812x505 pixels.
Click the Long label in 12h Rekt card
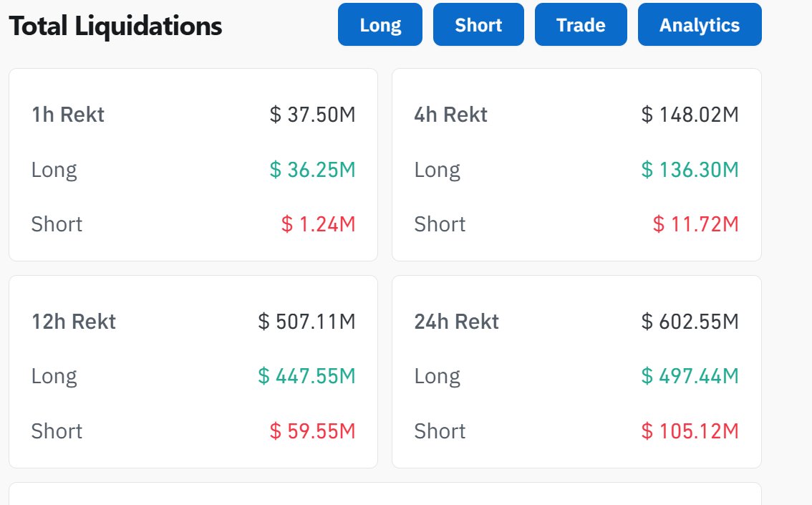(54, 377)
